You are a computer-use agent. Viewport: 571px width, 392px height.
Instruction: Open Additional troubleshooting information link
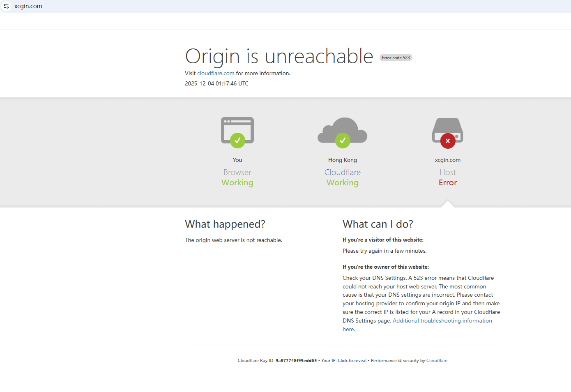(417, 325)
